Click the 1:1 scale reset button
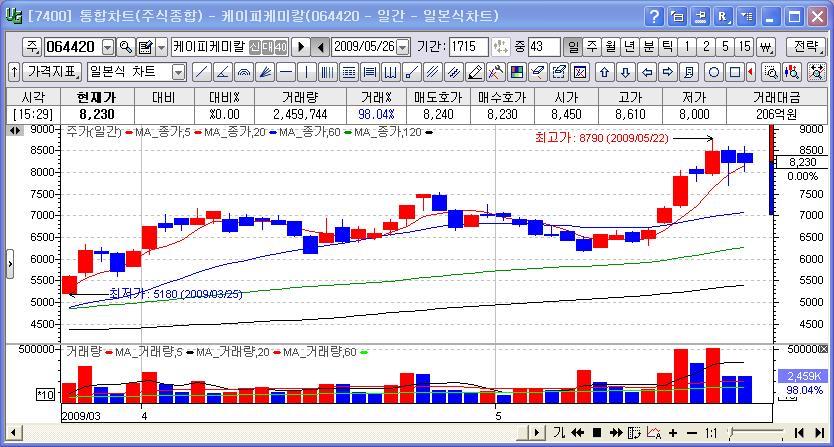 pos(711,433)
